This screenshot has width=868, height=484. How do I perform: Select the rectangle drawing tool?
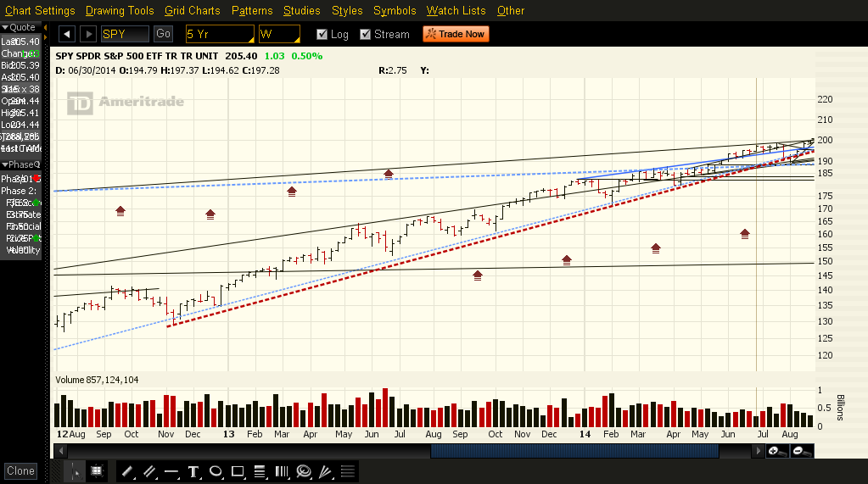[x=238, y=472]
